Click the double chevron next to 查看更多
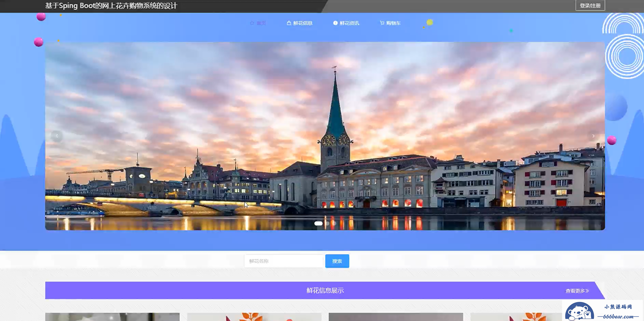Image resolution: width=644 pixels, height=321 pixels. pyautogui.click(x=587, y=291)
